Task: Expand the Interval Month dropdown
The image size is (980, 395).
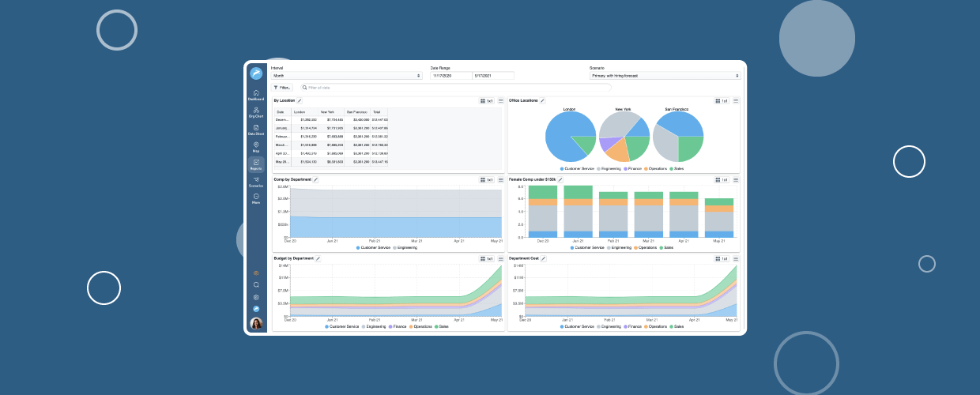Action: [x=346, y=76]
